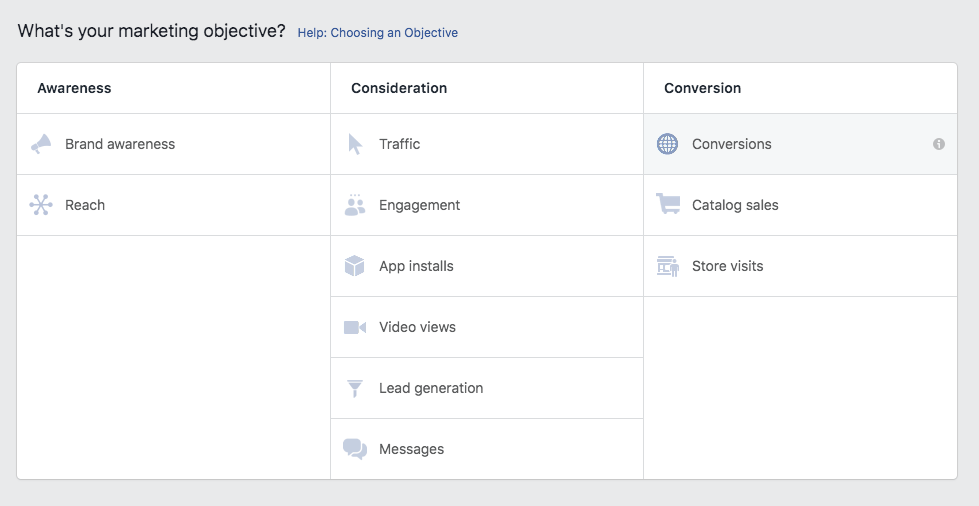Click the Engagement people icon
The image size is (979, 506).
(x=355, y=205)
